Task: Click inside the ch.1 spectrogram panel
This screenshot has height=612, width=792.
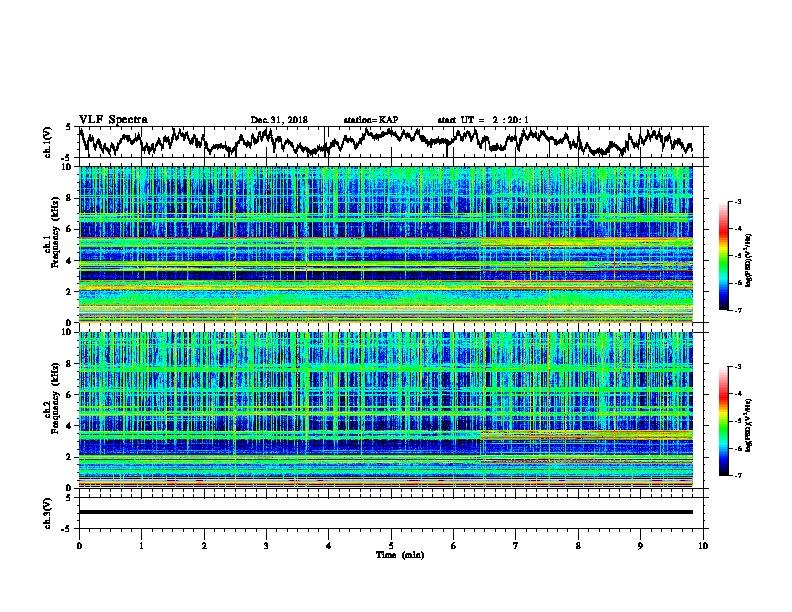Action: [385, 244]
